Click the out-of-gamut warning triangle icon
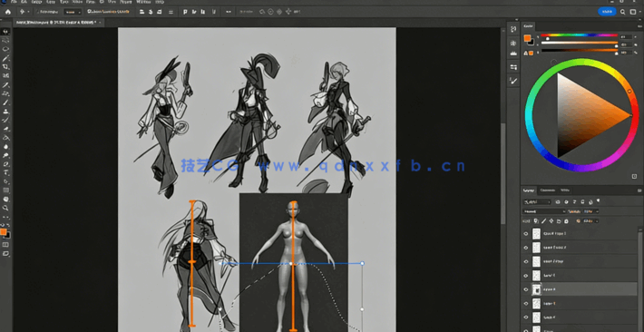 526,53
